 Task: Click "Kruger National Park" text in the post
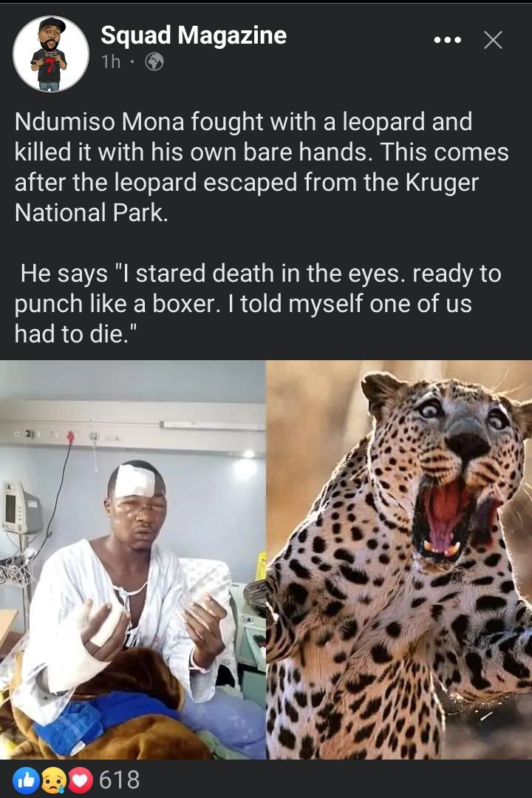(x=247, y=197)
